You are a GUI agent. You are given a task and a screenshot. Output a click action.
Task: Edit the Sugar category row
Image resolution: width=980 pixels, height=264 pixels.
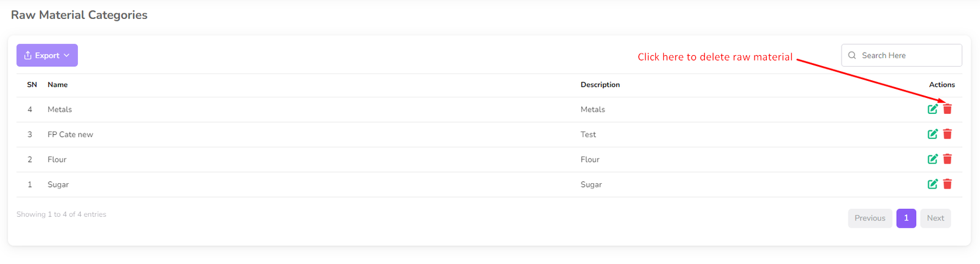932,184
